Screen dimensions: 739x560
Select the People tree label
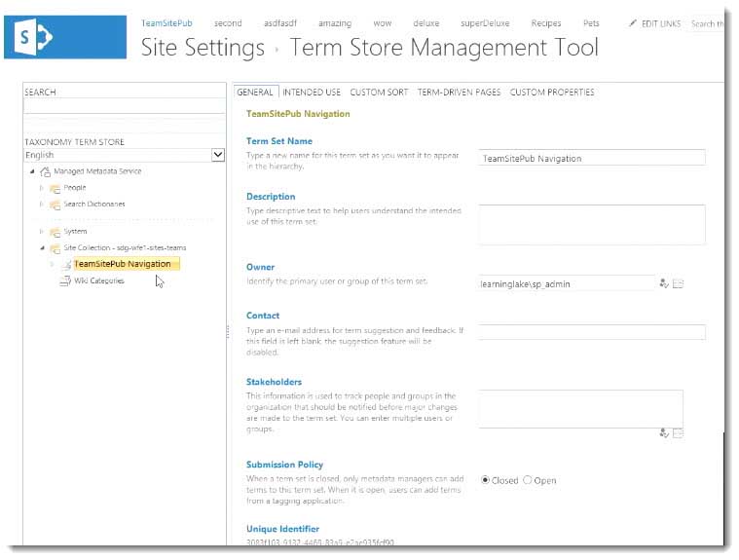75,188
